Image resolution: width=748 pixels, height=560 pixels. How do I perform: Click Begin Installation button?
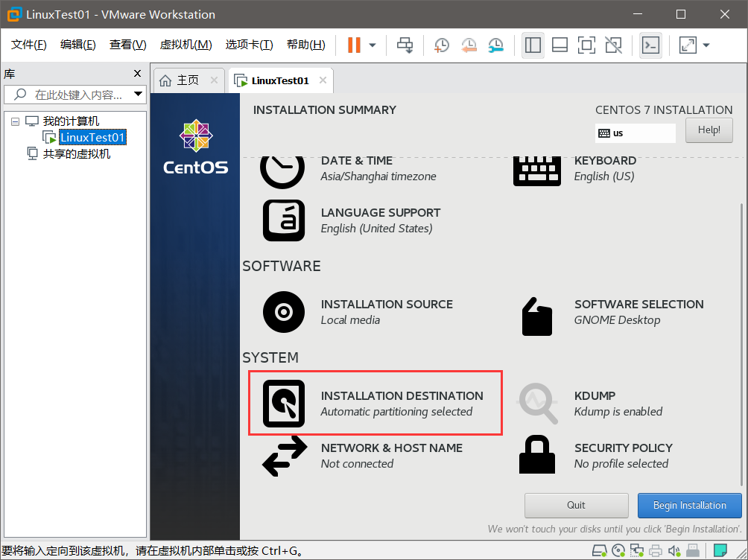click(x=689, y=505)
